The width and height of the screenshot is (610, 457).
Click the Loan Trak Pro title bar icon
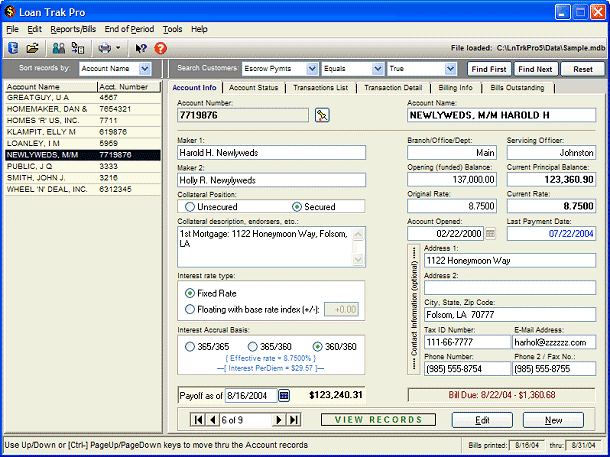(10, 12)
